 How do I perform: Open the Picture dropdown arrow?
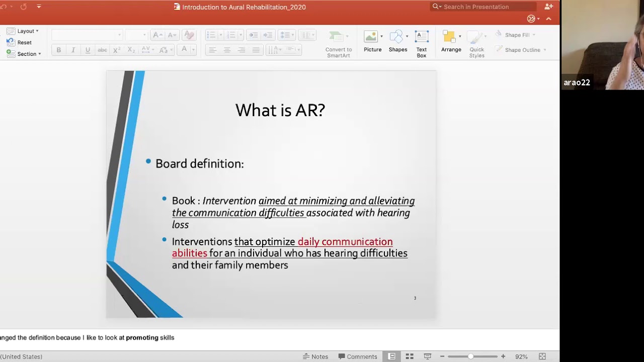[381, 36]
